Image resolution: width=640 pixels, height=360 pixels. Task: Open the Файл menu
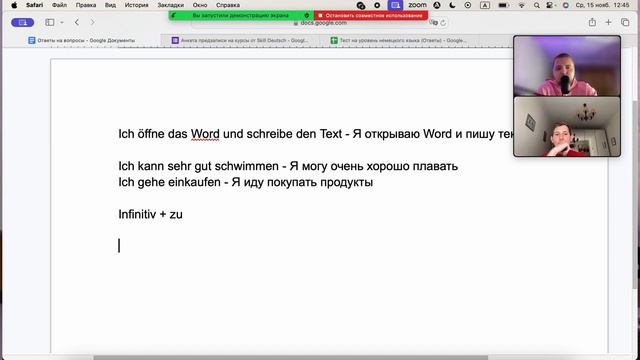(x=60, y=5)
